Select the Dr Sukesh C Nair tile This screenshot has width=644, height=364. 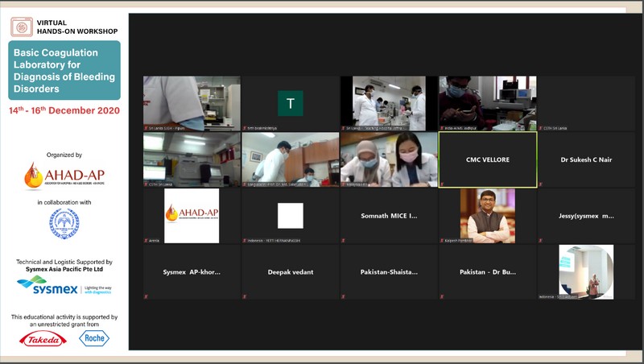pos(585,159)
